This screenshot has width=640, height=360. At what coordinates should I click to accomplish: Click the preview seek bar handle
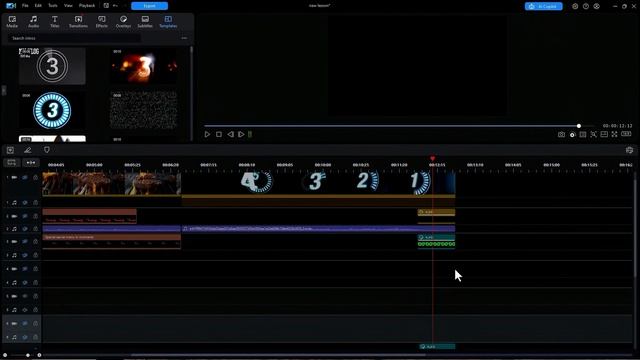(x=579, y=126)
